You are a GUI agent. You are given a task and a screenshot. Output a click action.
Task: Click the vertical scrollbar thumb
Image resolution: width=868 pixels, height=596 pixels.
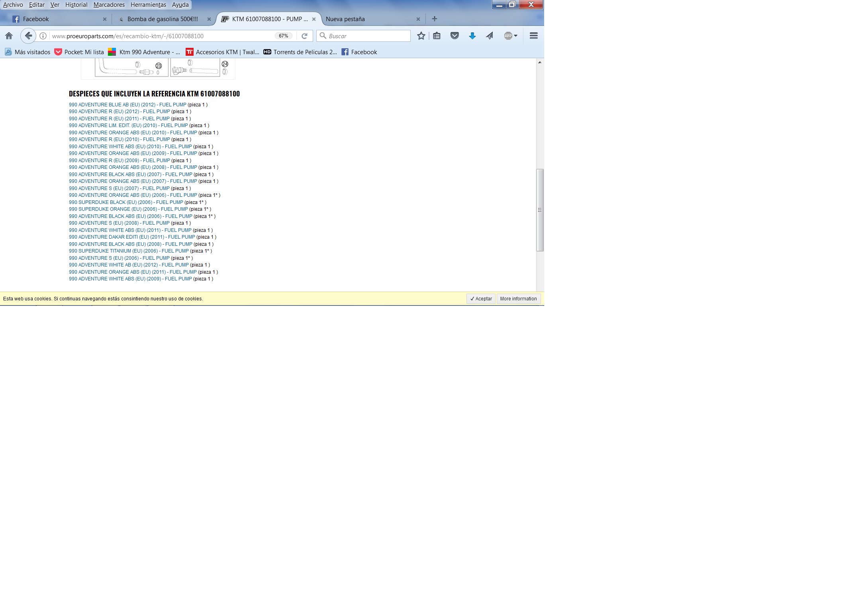pos(540,210)
